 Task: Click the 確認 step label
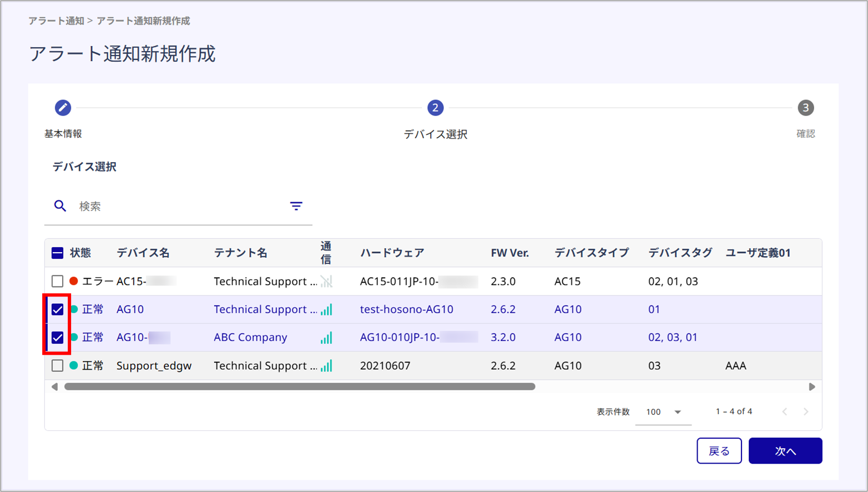[x=805, y=134]
